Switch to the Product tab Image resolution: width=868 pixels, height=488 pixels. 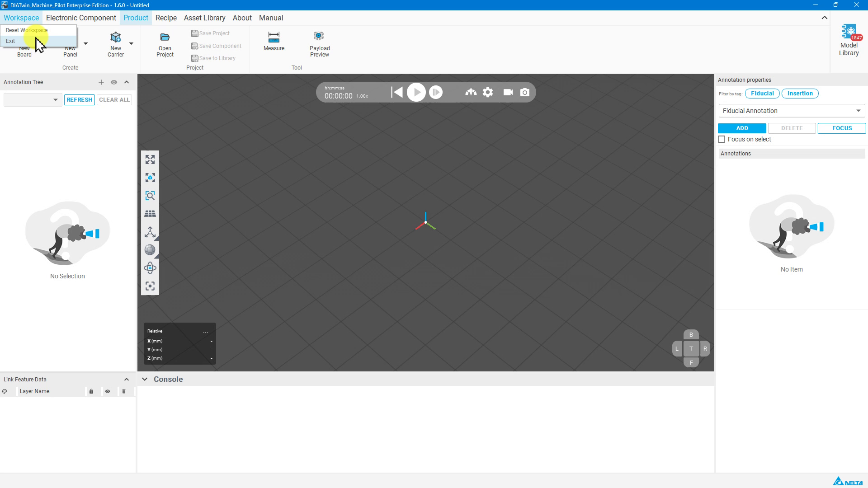coord(136,18)
